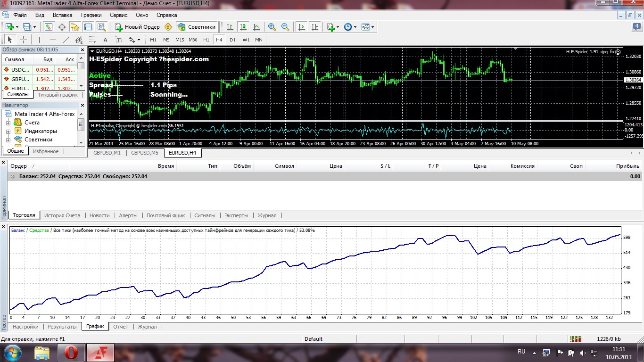
Task: Close the Market Watch panel
Action: [83, 49]
